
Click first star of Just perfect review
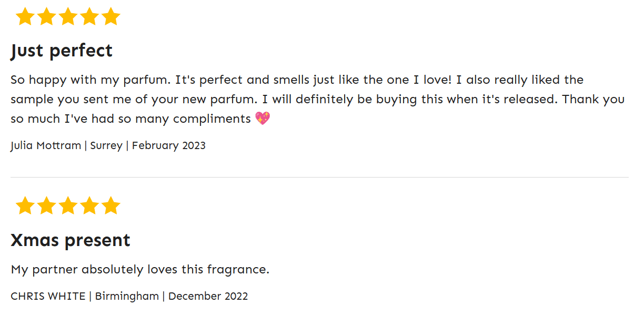[25, 17]
